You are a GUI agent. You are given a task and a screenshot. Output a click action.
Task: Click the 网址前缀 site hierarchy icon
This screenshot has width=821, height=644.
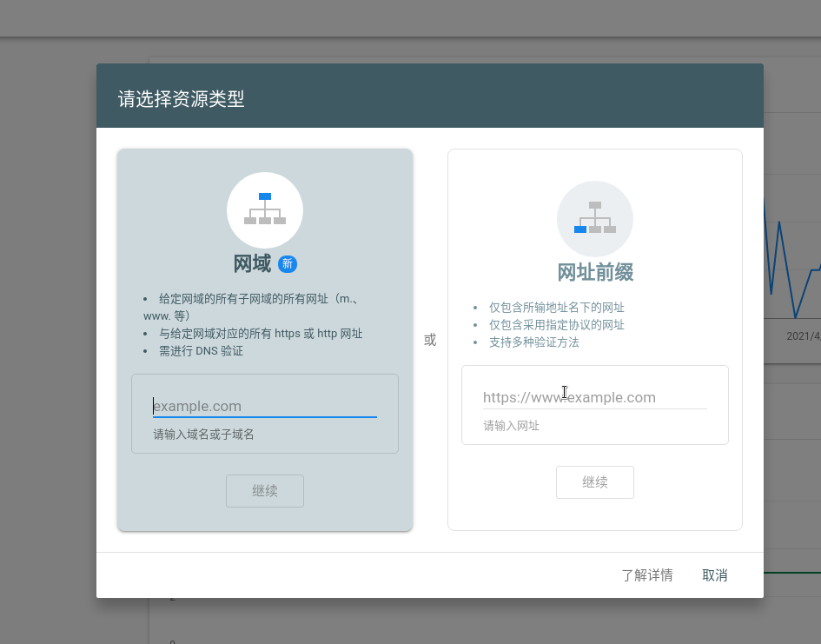click(595, 218)
